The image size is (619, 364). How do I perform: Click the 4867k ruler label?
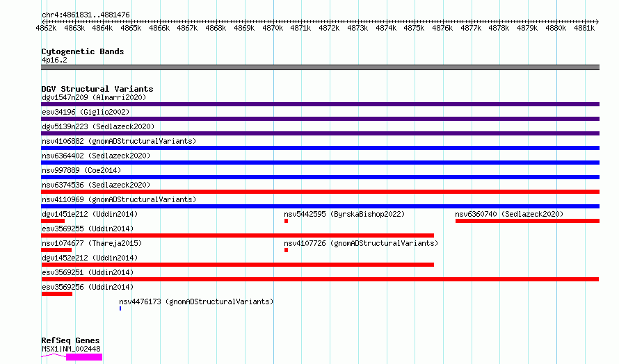pyautogui.click(x=187, y=28)
